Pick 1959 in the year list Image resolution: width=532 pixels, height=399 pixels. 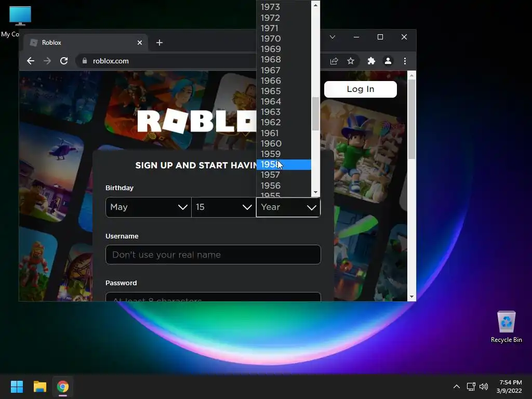point(284,154)
